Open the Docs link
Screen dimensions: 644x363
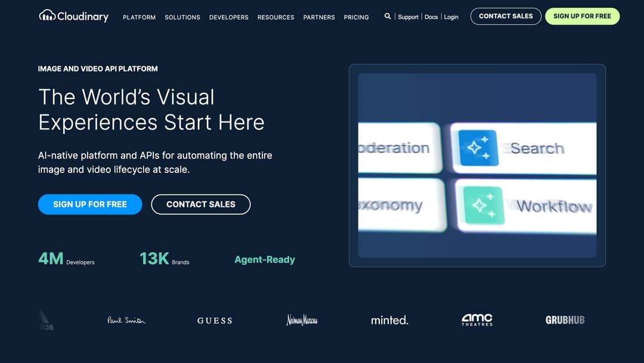(431, 17)
